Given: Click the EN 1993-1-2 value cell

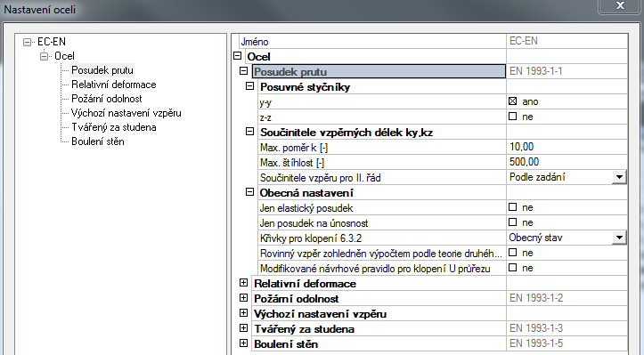Looking at the screenshot, I should [x=567, y=298].
